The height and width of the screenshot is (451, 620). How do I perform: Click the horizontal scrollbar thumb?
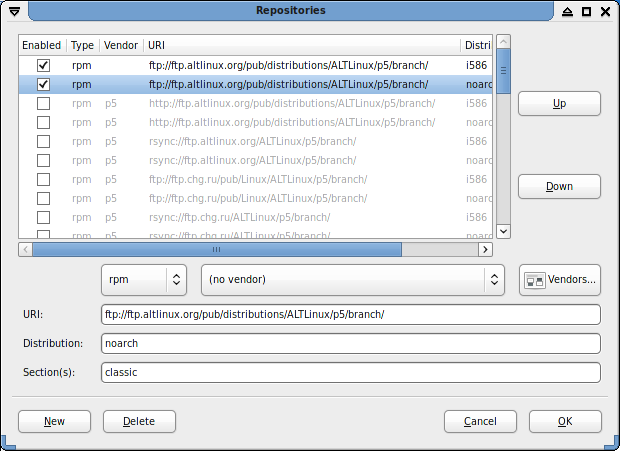pyautogui.click(x=217, y=249)
